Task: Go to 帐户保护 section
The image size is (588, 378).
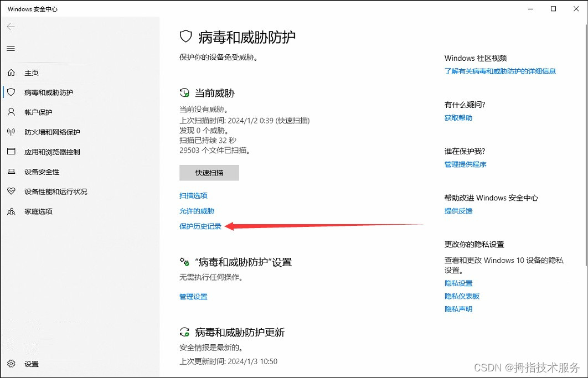Action: click(x=38, y=112)
